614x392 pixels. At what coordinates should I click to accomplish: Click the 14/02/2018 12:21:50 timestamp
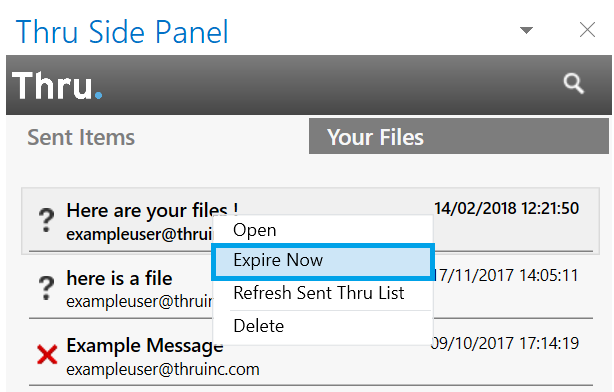tap(506, 208)
